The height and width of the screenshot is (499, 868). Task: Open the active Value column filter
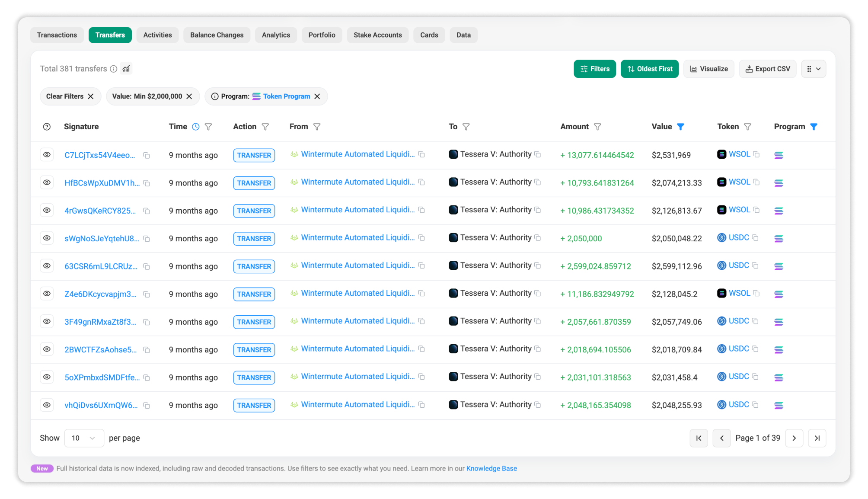680,127
